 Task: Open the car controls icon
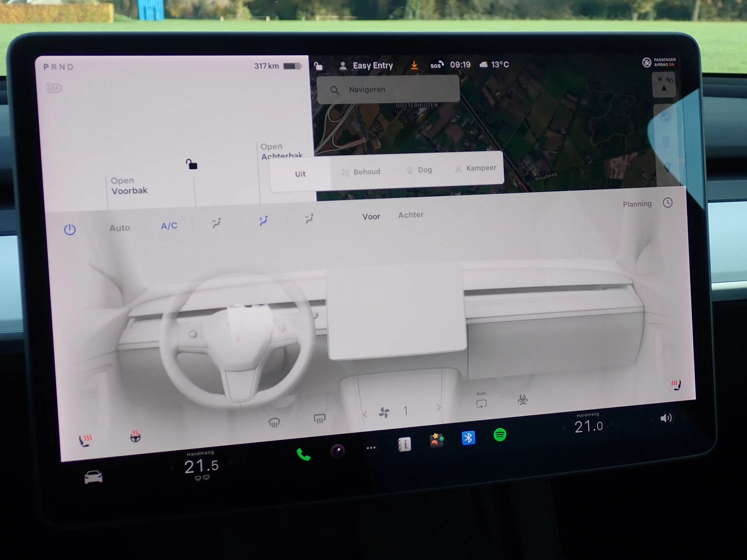[x=93, y=477]
